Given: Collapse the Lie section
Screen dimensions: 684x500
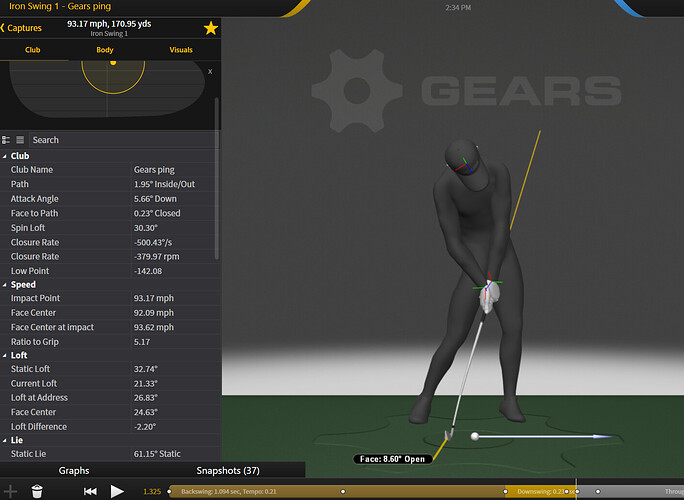Looking at the screenshot, I should (4, 440).
